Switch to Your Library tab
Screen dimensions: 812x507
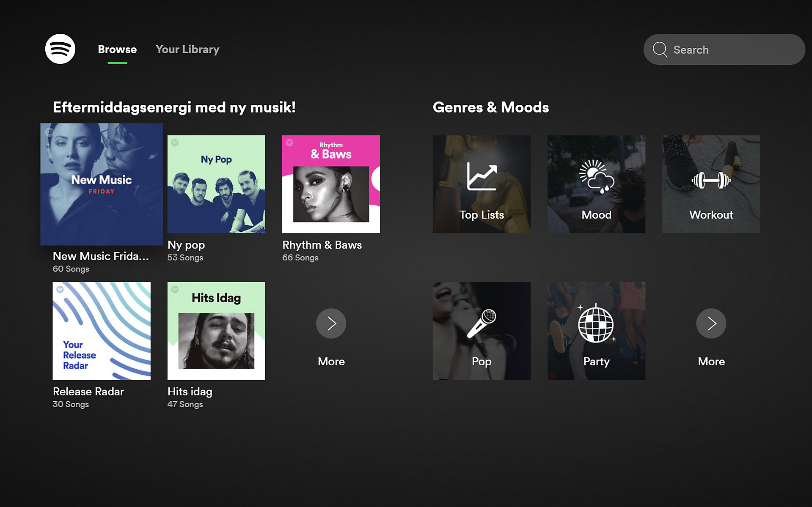pos(187,49)
